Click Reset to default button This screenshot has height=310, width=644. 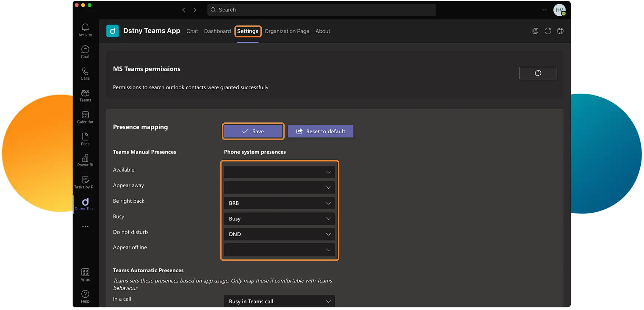point(321,131)
